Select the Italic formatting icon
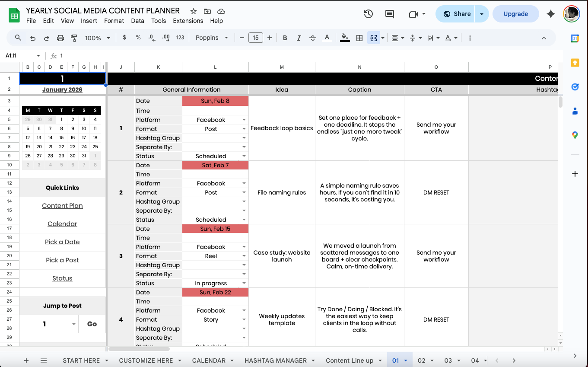Image resolution: width=588 pixels, height=367 pixels. [x=299, y=38]
